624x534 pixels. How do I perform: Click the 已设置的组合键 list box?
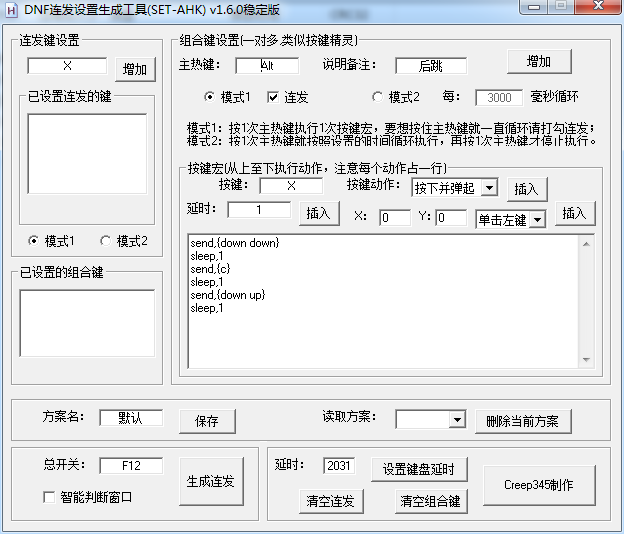[x=87, y=323]
